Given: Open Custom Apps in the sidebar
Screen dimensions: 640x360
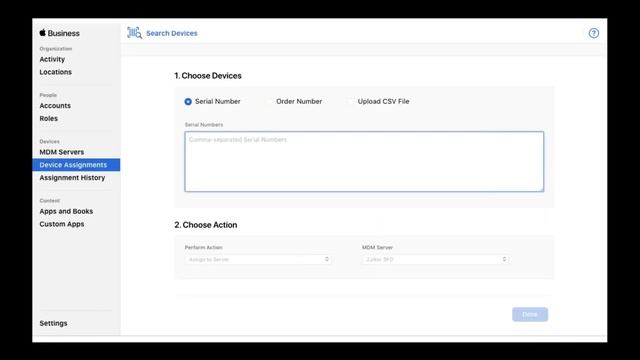Looking at the screenshot, I should (x=62, y=224).
